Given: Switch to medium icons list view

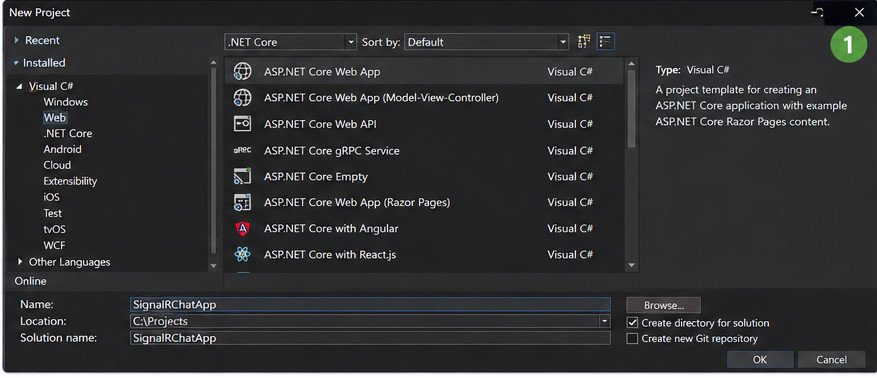Looking at the screenshot, I should [606, 41].
